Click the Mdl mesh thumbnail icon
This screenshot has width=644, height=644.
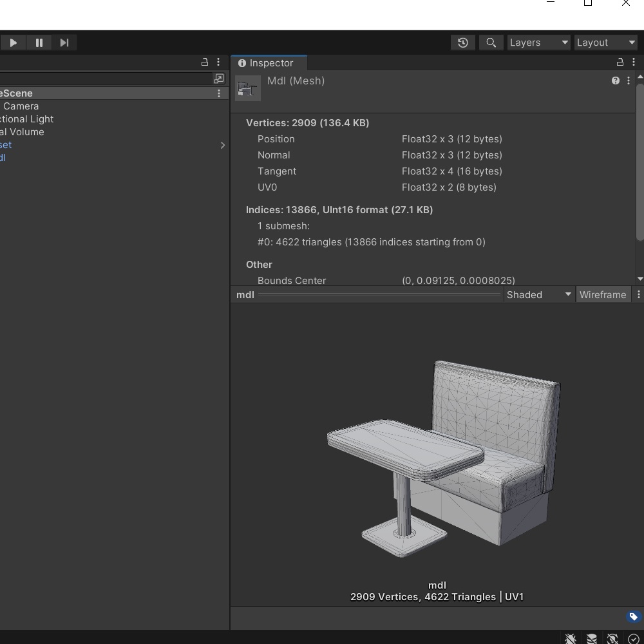[x=248, y=88]
